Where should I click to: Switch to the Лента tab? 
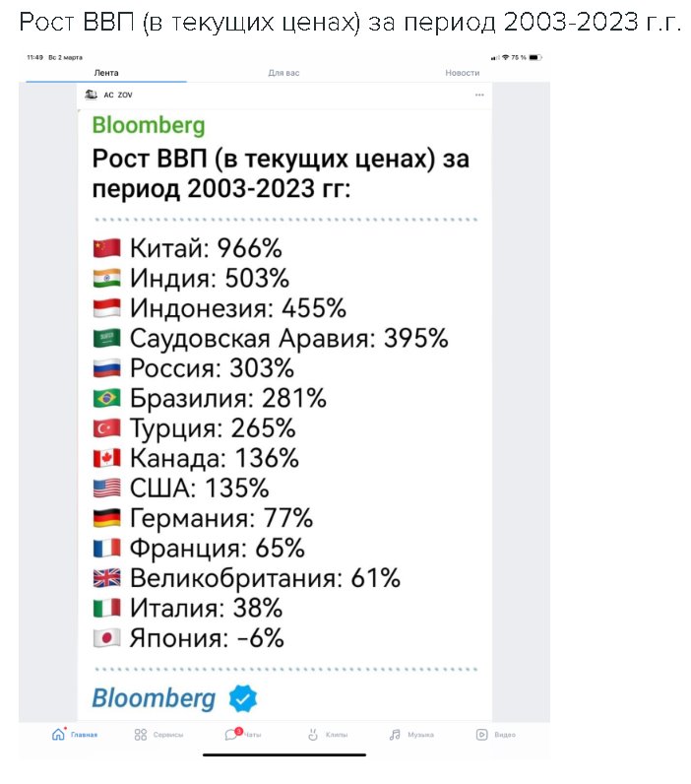point(106,73)
